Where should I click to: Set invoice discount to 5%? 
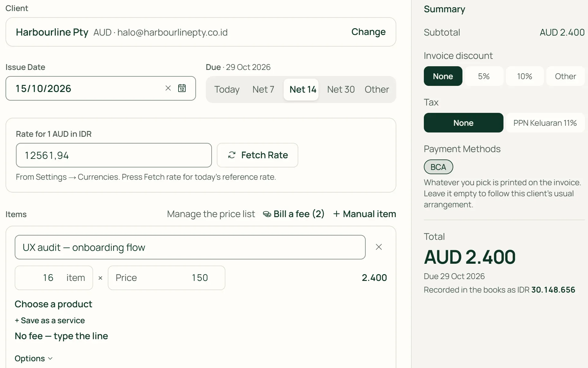tap(484, 76)
